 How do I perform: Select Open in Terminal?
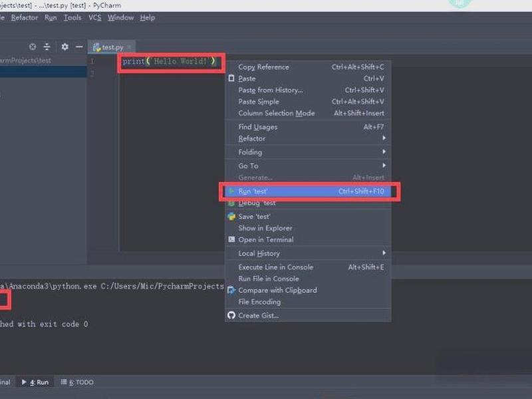tap(308, 239)
